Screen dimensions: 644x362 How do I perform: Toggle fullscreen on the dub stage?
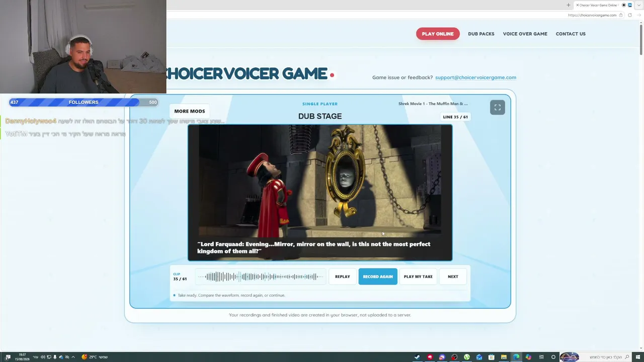(x=497, y=108)
